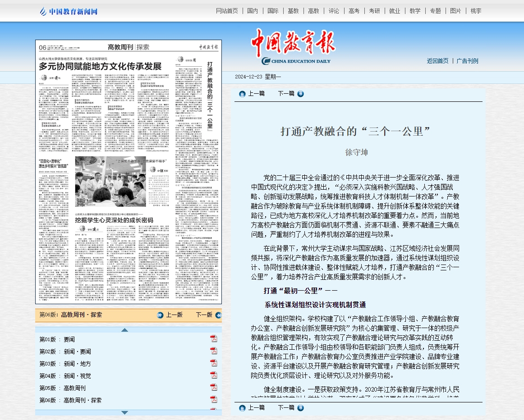Image resolution: width=524 pixels, height=420 pixels.
Task: Click the 返回首页 link
Action: tap(437, 61)
